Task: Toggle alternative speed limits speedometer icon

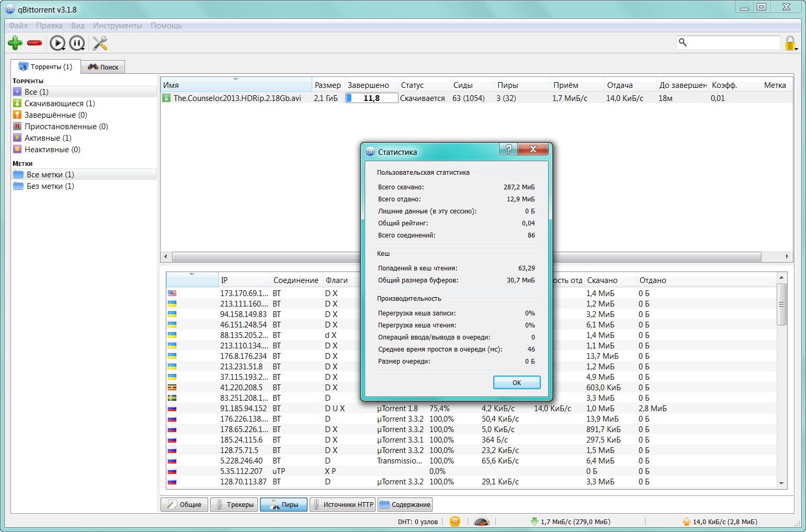Action: (x=481, y=522)
